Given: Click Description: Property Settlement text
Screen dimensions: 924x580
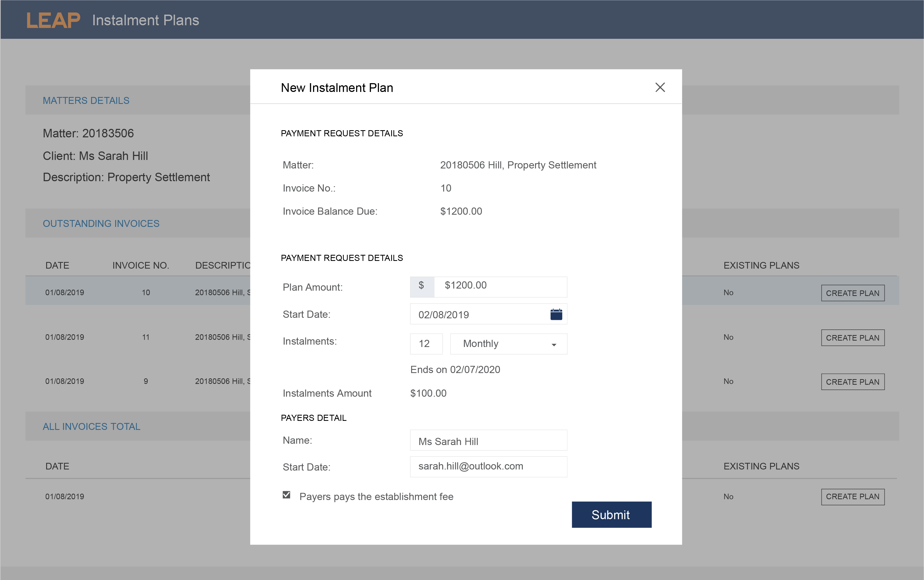Looking at the screenshot, I should point(126,177).
